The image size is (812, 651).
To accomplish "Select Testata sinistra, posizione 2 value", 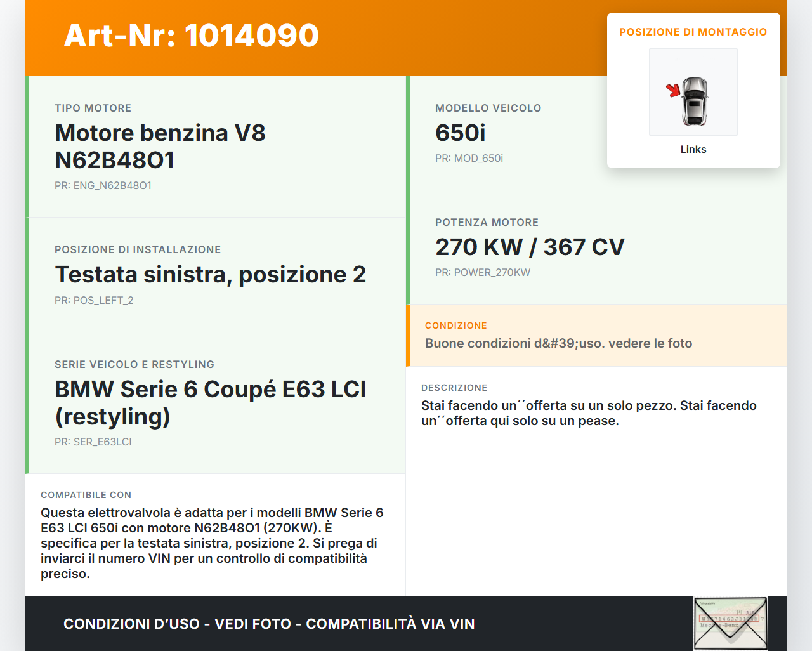I will pyautogui.click(x=211, y=275).
